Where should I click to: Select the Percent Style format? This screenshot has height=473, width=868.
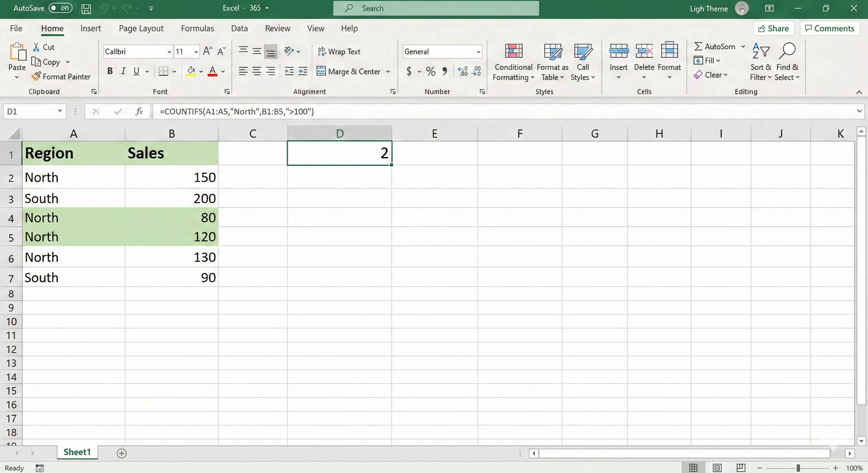(x=430, y=71)
